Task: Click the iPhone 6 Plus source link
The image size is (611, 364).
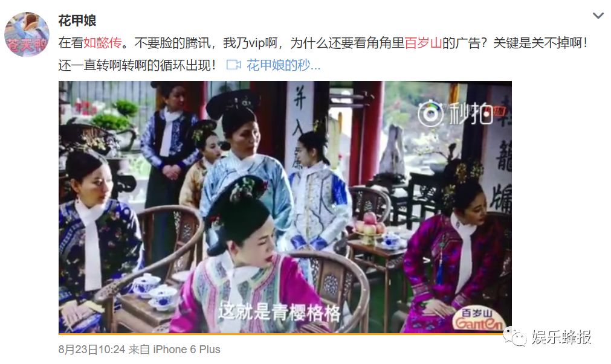Action: coord(187,350)
